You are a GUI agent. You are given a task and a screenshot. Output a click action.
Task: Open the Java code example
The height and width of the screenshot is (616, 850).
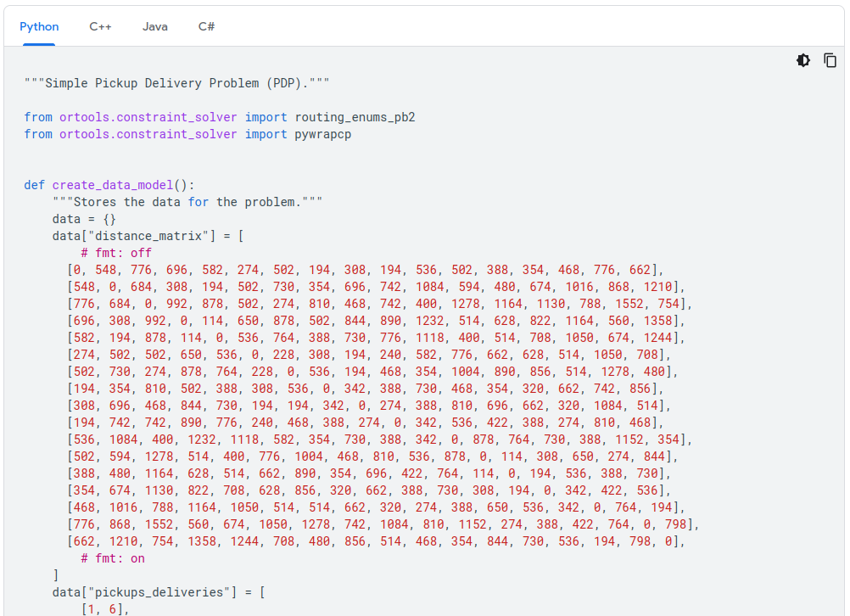pyautogui.click(x=154, y=26)
